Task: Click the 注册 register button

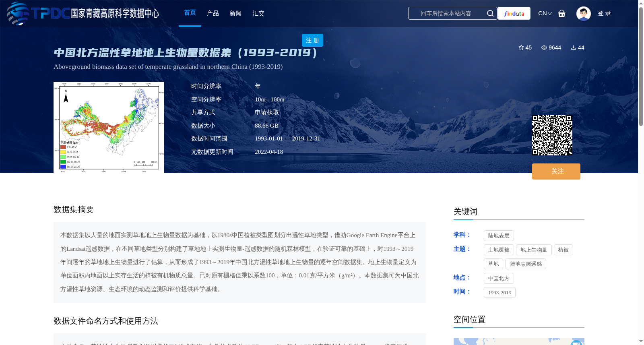Action: (312, 40)
